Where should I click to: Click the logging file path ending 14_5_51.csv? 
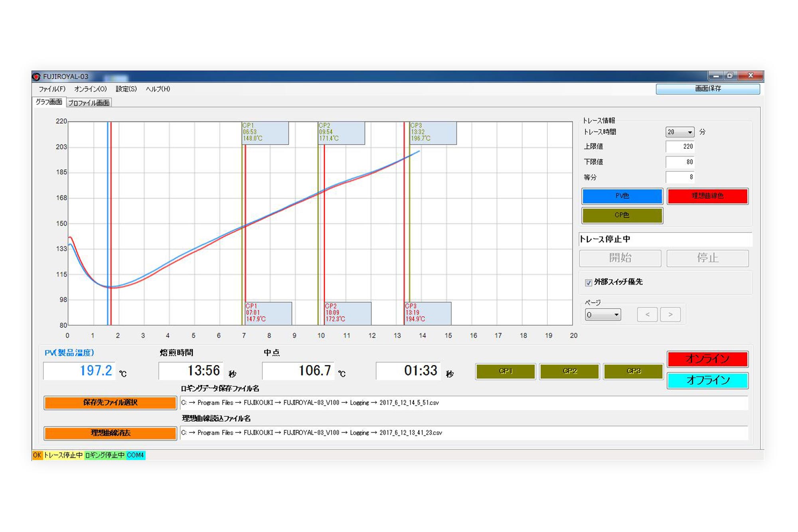[464, 403]
